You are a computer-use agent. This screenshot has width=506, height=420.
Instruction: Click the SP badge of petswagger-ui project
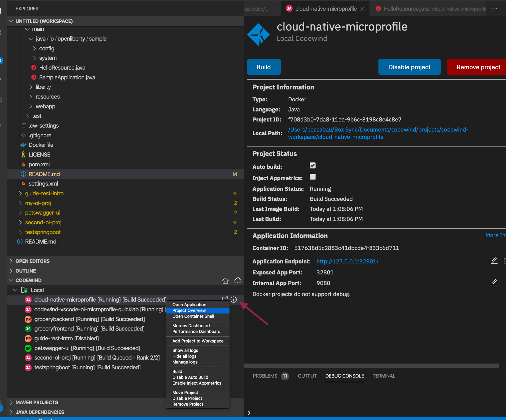(x=28, y=348)
